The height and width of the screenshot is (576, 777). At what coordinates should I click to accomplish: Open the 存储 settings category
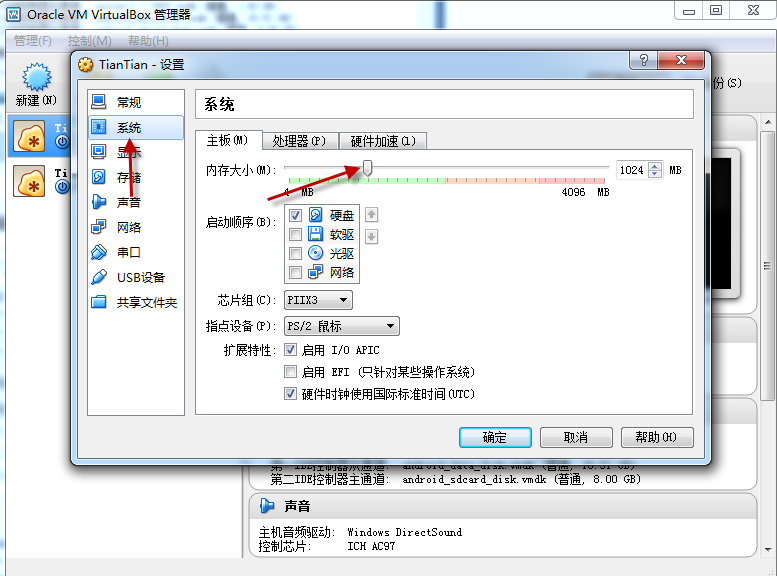pyautogui.click(x=135, y=177)
